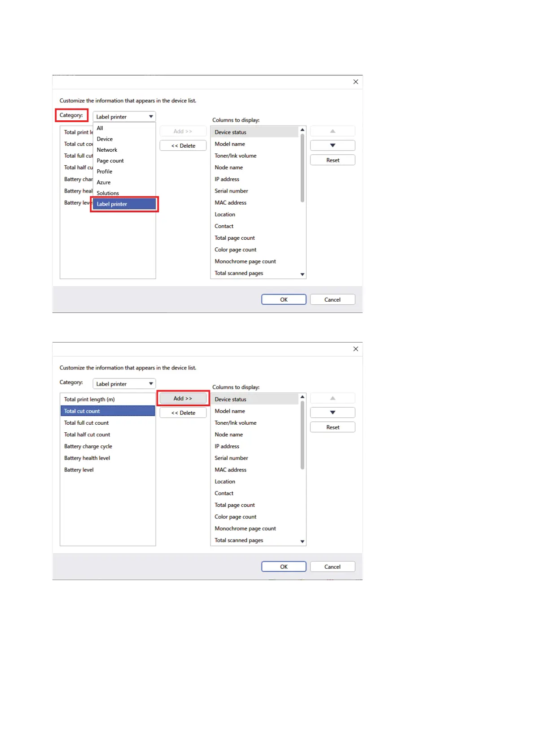Select Serial number column in dialog with Total cut count highlighted
534x756 pixels.
pyautogui.click(x=255, y=457)
